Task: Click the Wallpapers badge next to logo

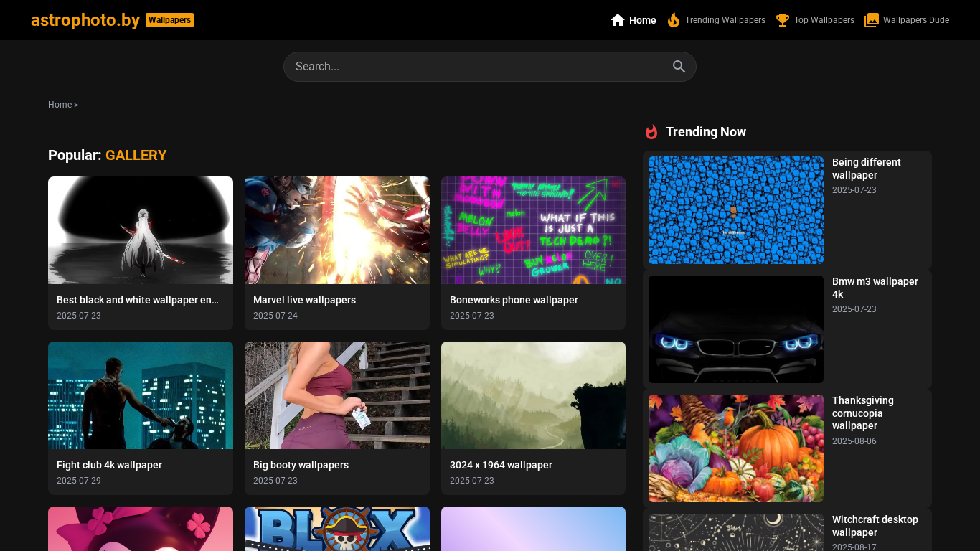Action: click(x=169, y=20)
